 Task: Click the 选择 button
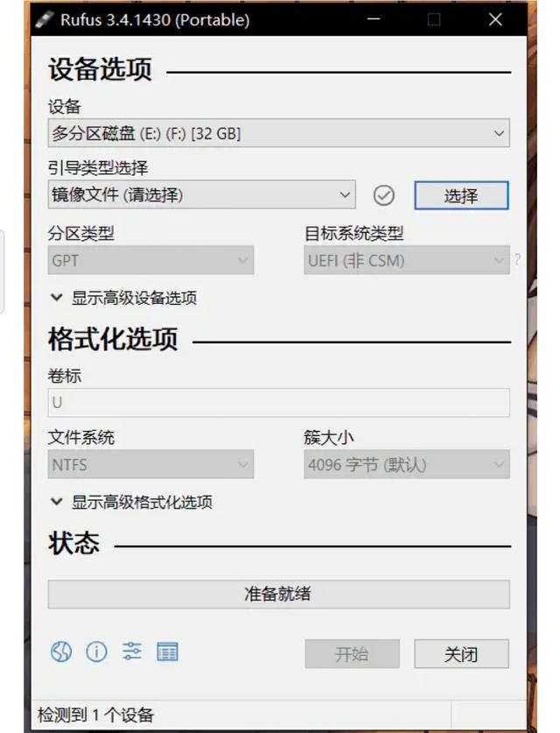pos(461,195)
